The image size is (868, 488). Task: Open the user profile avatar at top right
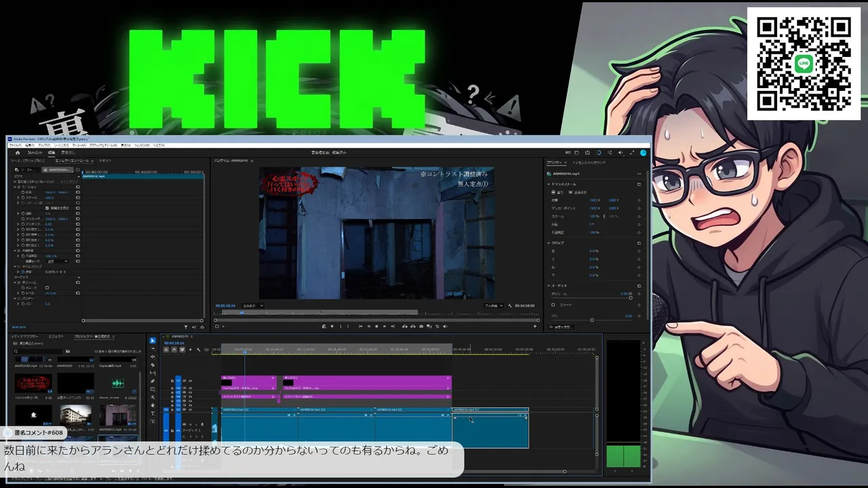click(644, 152)
